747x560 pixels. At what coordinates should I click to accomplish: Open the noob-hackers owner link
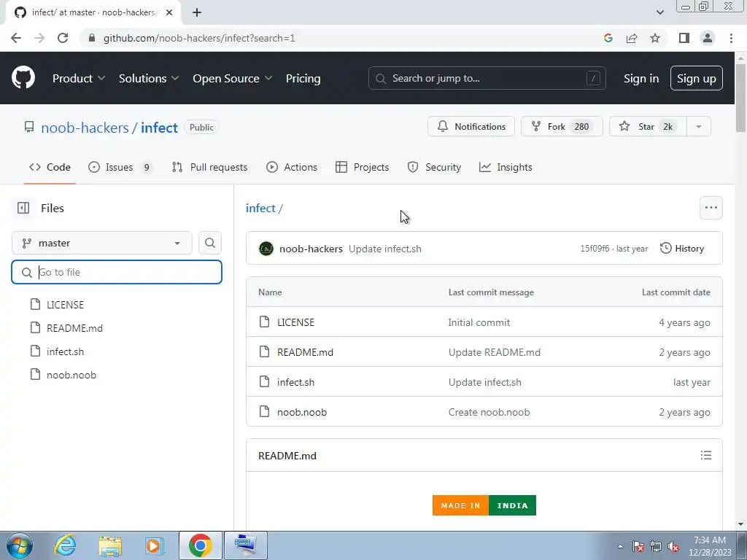point(85,128)
